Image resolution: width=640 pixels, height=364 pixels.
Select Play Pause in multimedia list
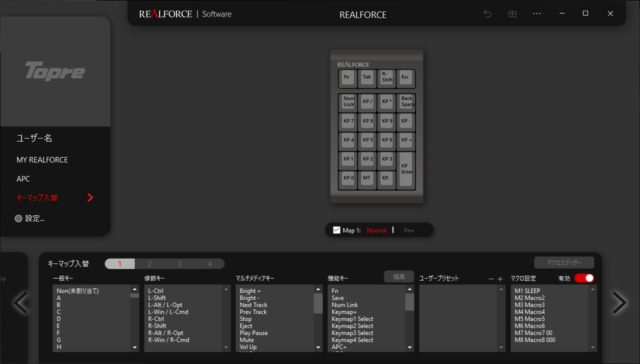click(253, 333)
